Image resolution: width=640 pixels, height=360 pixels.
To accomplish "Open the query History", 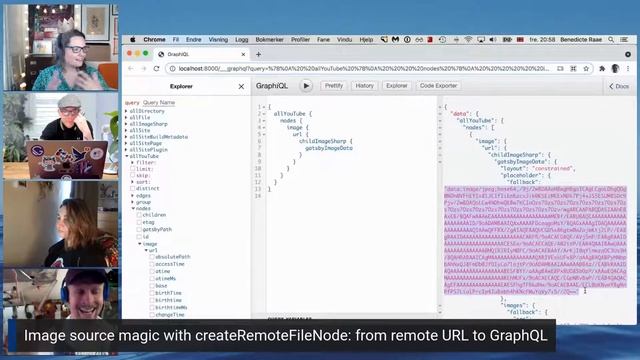I will (x=364, y=86).
